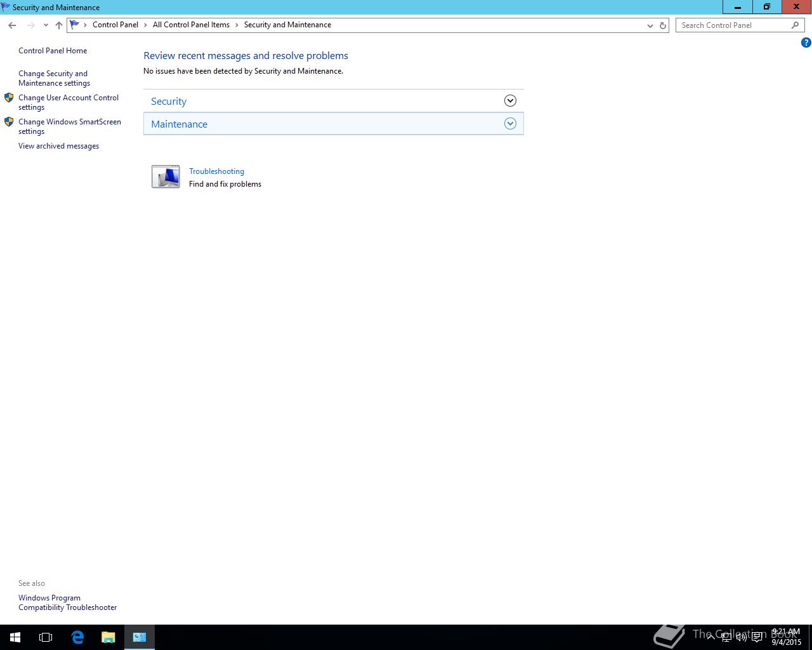This screenshot has height=650, width=812.
Task: Click the Troubleshooting computer icon
Action: 166,176
